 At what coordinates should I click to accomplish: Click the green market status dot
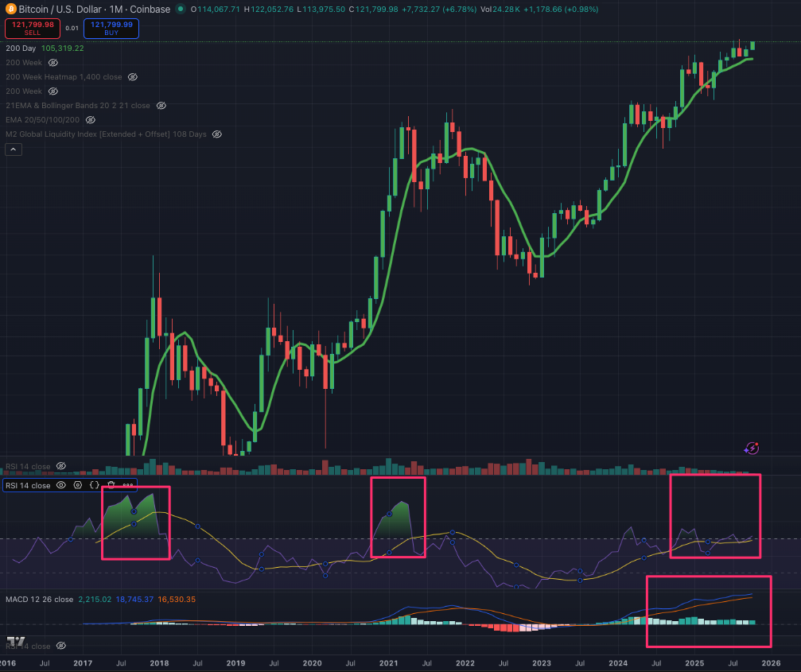tap(181, 9)
